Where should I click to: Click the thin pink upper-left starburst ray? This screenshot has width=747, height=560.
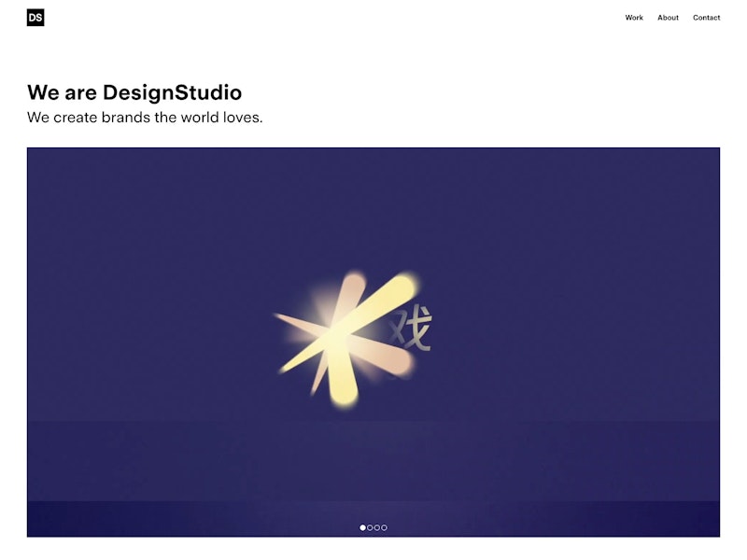[x=300, y=323]
